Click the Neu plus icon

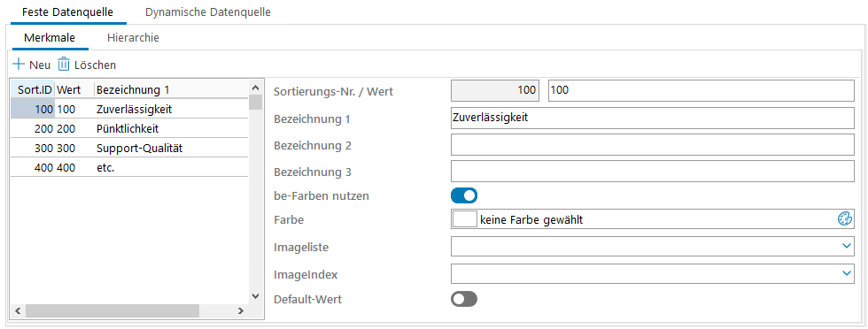click(x=19, y=65)
